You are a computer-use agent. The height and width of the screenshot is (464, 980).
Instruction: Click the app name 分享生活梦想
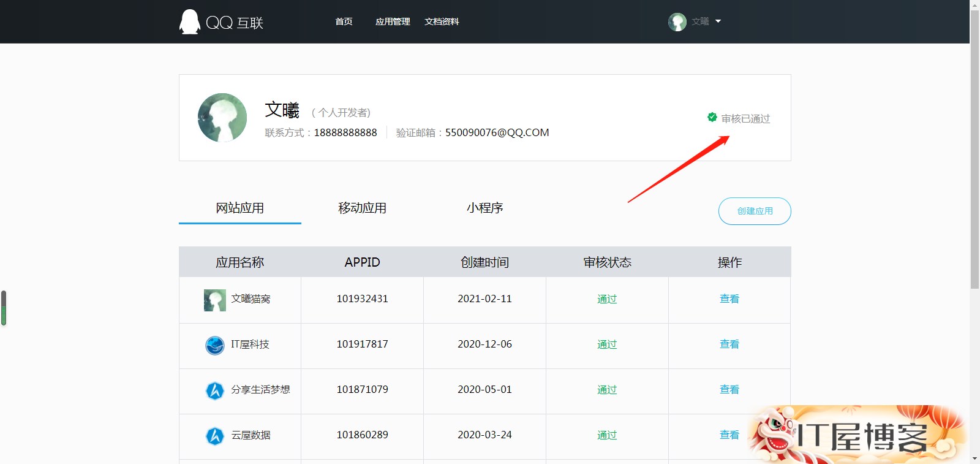[260, 390]
